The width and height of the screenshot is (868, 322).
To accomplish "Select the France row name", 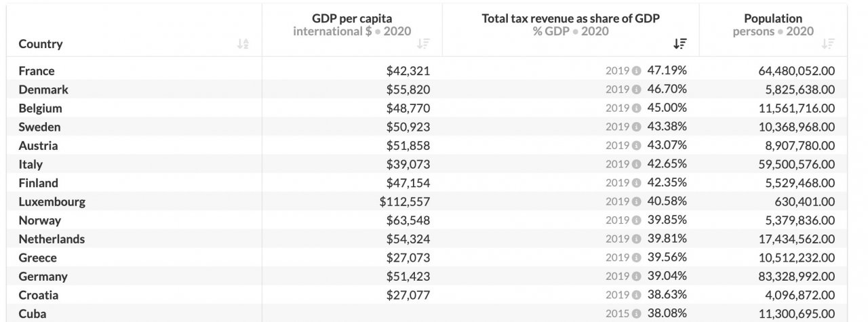I will 37,71.
